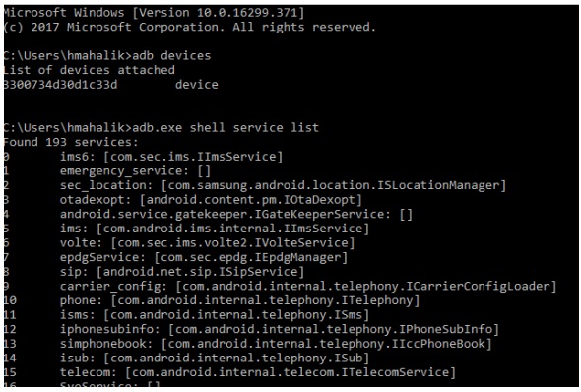Click the iphonesubinfo IPhoneSubInfo line
Screen dimensions: 581x392
(280, 330)
